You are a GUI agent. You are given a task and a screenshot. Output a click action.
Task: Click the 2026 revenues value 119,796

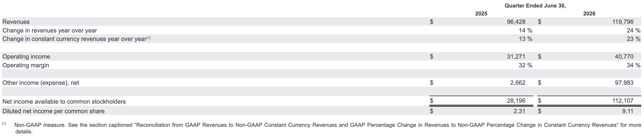623,22
